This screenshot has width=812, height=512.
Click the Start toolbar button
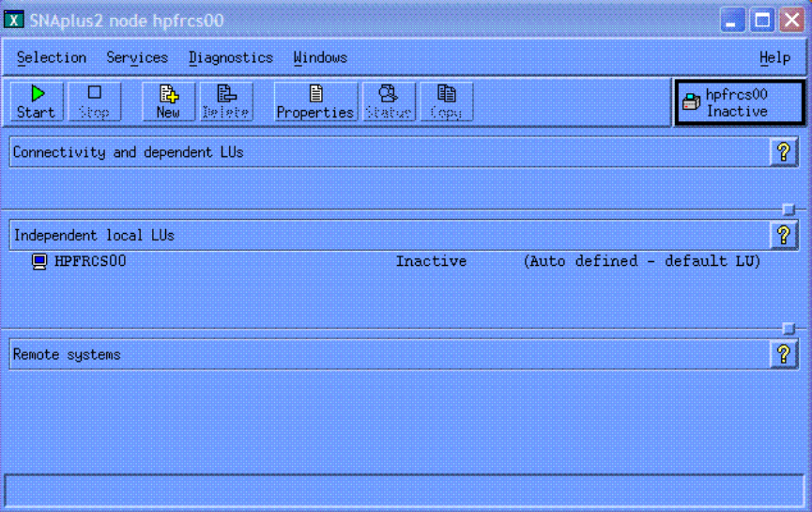(x=37, y=101)
